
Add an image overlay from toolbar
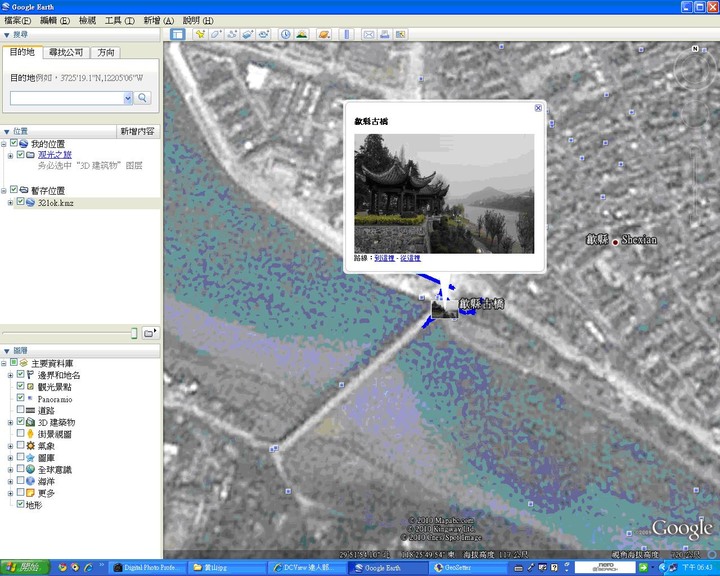(x=248, y=34)
